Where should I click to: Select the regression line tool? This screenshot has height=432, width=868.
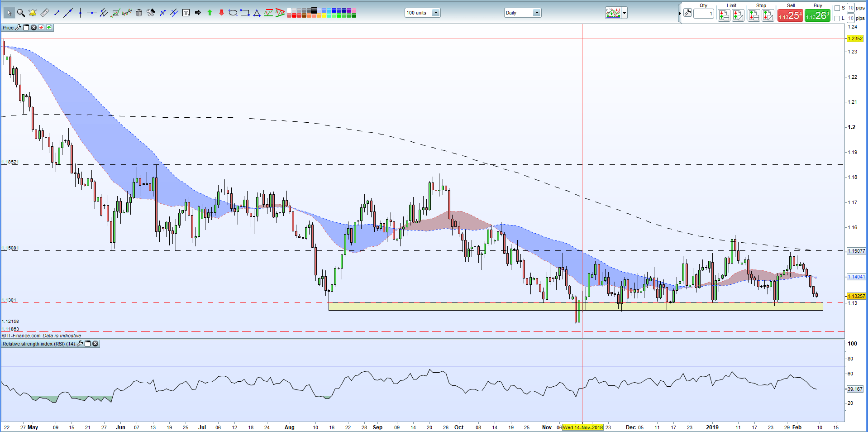coord(127,13)
